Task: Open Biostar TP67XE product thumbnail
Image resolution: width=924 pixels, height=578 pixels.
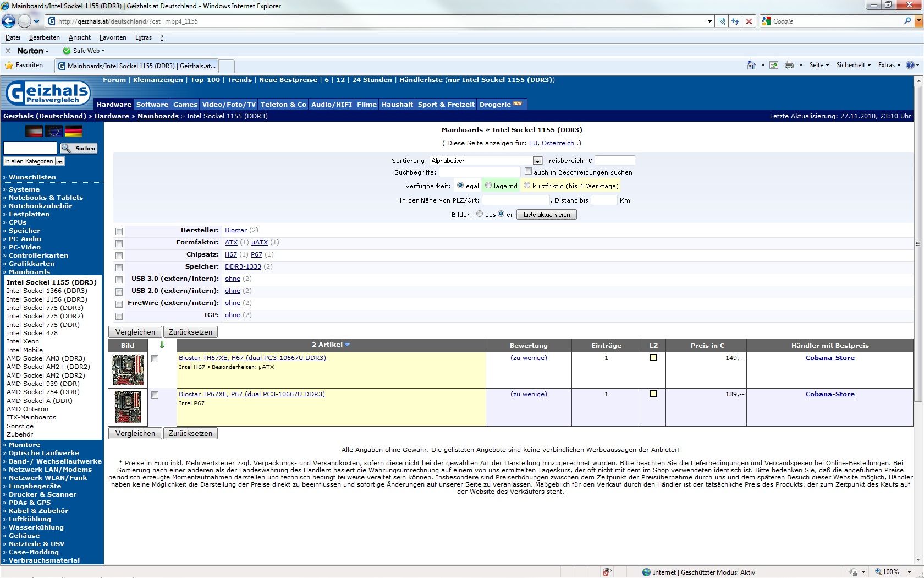Action: [x=128, y=407]
